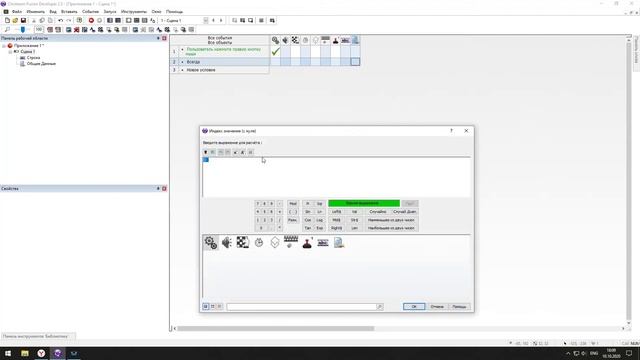Select the Global Data document icon in dialog

click(339, 243)
